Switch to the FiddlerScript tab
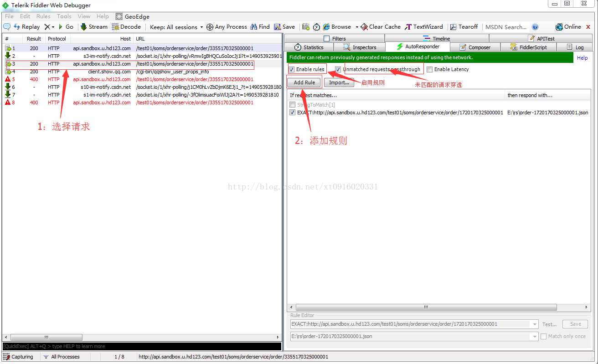This screenshot has width=598, height=364. pyautogui.click(x=528, y=47)
